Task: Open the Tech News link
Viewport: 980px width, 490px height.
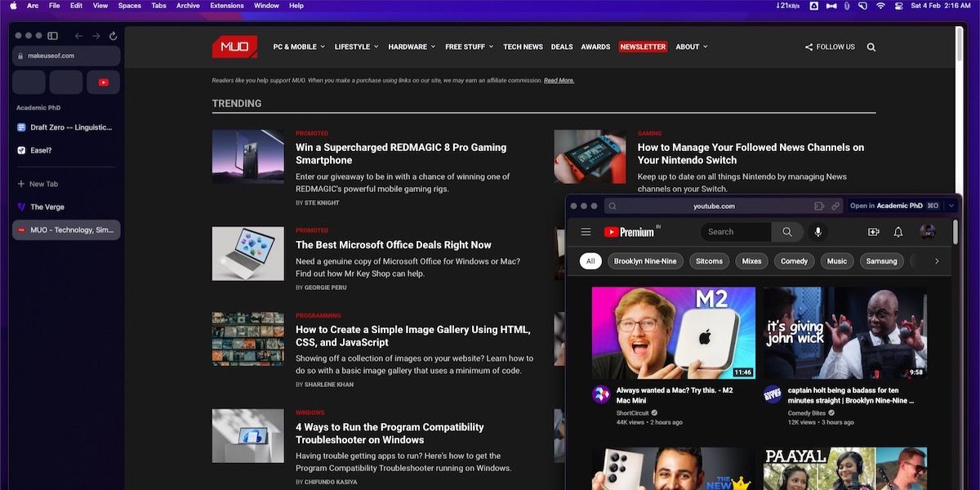Action: (523, 47)
